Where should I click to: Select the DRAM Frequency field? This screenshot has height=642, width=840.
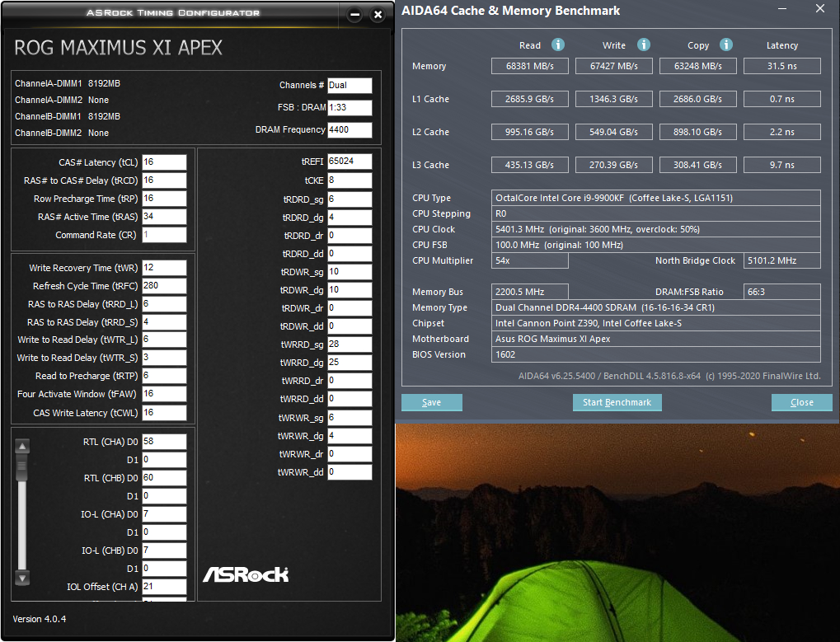point(350,130)
